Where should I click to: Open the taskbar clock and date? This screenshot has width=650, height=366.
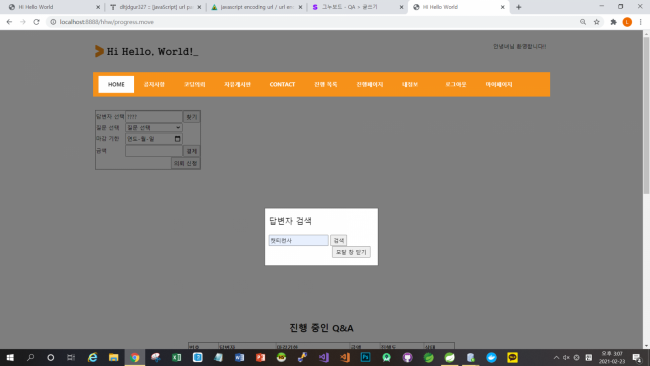612,357
